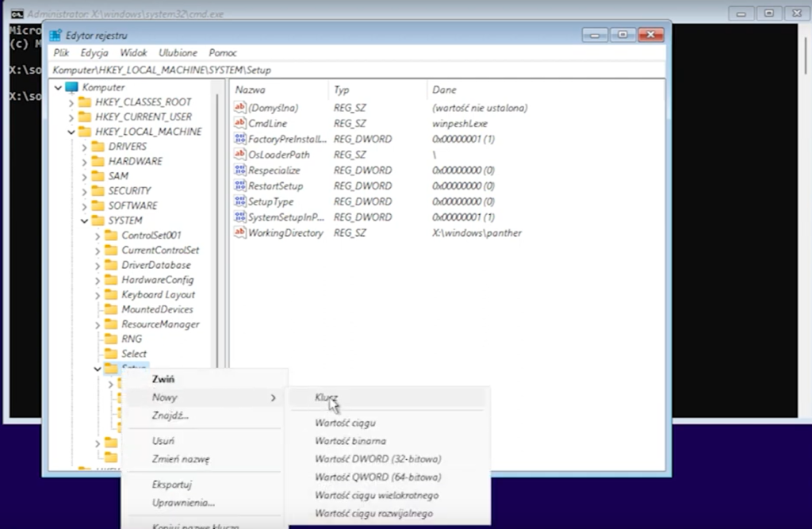Expand the ResourceManager key
The image size is (812, 529).
[x=98, y=324]
